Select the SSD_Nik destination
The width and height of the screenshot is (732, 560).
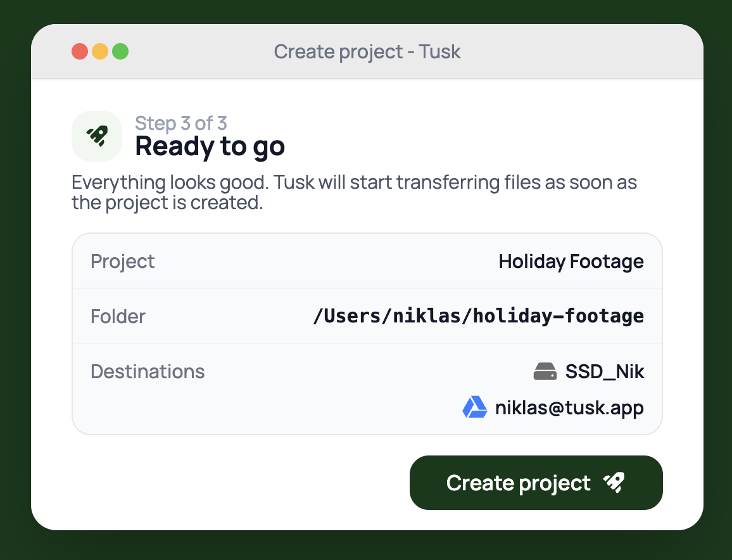(605, 372)
